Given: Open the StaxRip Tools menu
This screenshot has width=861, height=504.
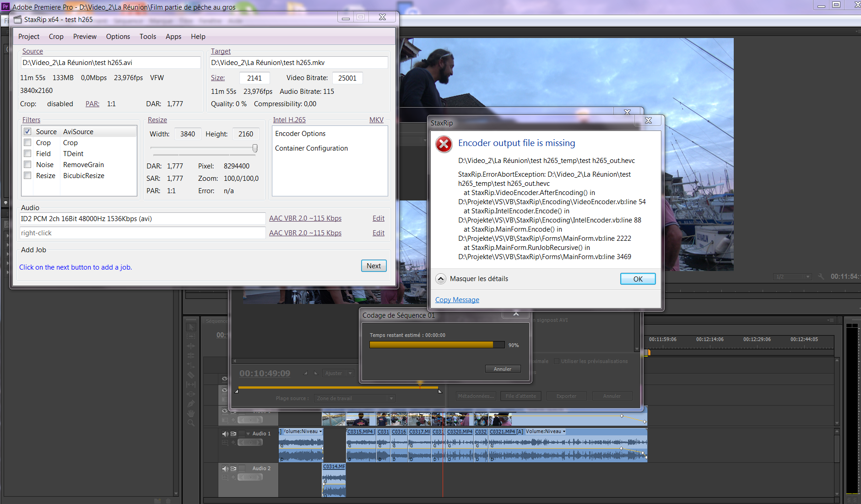Looking at the screenshot, I should click(x=148, y=37).
